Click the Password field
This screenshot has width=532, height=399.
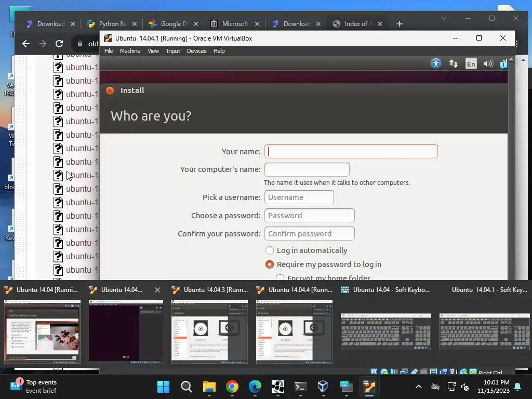coord(310,216)
